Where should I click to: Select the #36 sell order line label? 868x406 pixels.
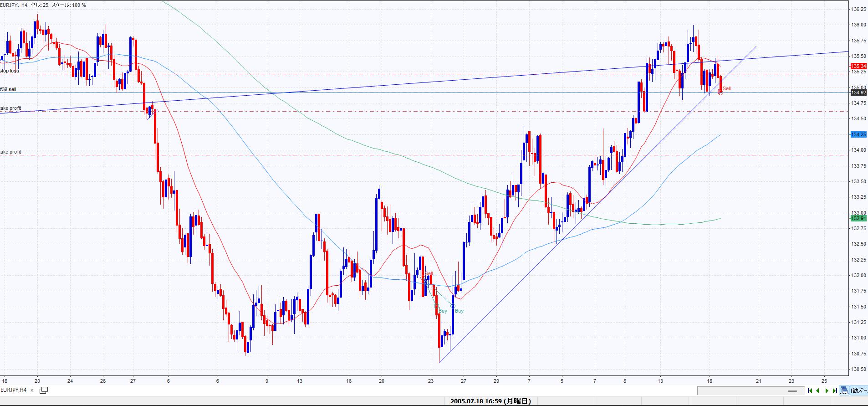(x=8, y=90)
